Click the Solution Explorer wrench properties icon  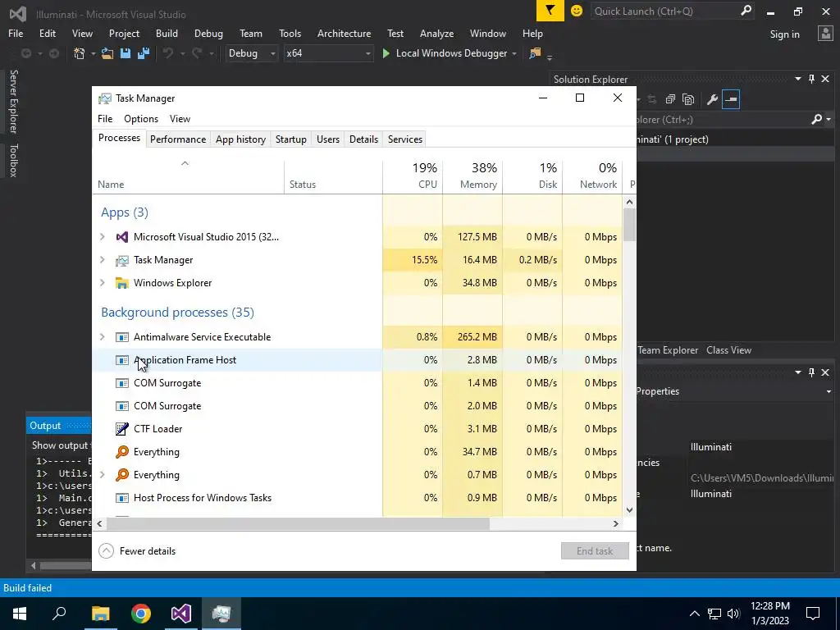712,99
